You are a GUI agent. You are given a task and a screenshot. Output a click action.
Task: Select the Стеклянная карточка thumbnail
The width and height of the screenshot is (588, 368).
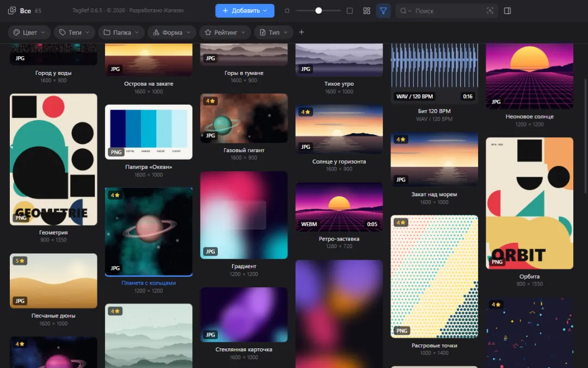coord(244,315)
